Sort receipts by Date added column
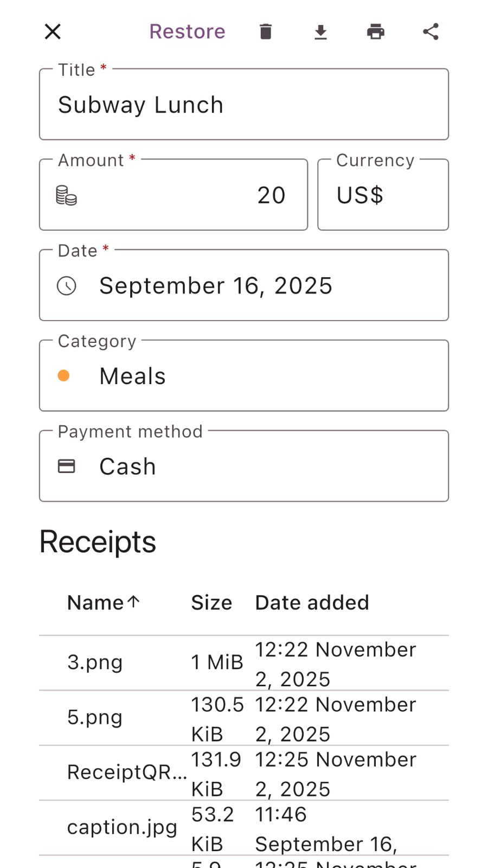The width and height of the screenshot is (488, 868). [x=312, y=603]
